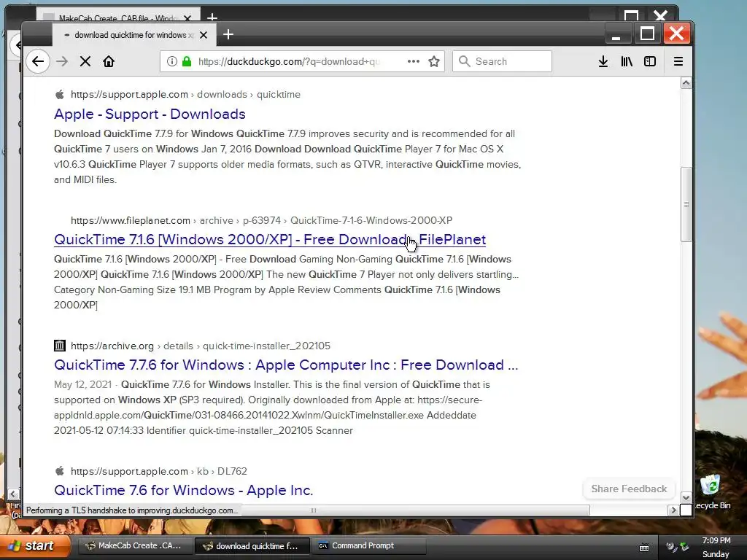Open page actions three-dots menu

[414, 61]
